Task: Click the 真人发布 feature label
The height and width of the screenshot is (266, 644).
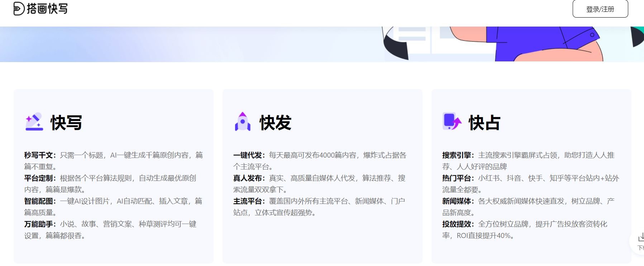Action: pos(248,178)
